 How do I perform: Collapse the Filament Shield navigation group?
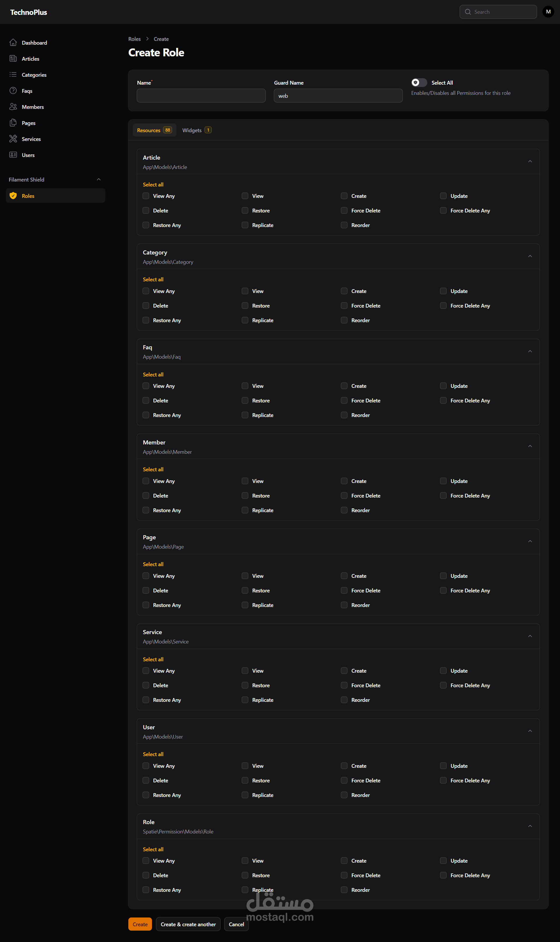click(99, 180)
